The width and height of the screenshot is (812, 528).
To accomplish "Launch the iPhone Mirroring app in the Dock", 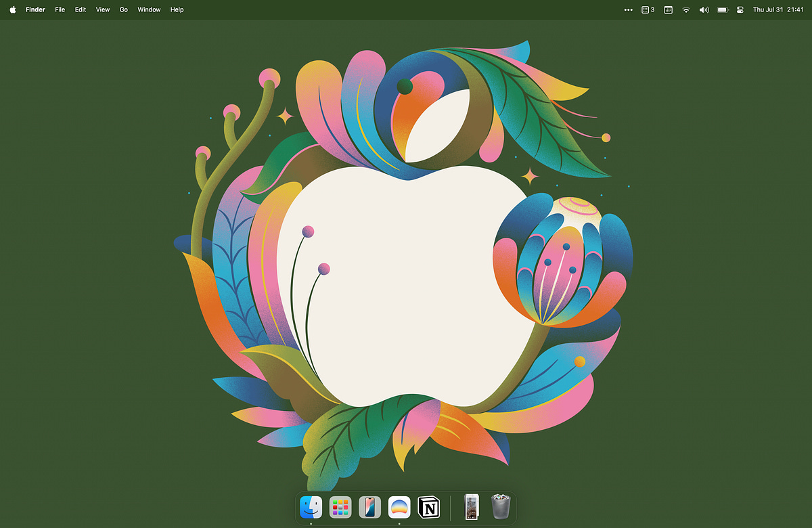I will click(x=369, y=506).
